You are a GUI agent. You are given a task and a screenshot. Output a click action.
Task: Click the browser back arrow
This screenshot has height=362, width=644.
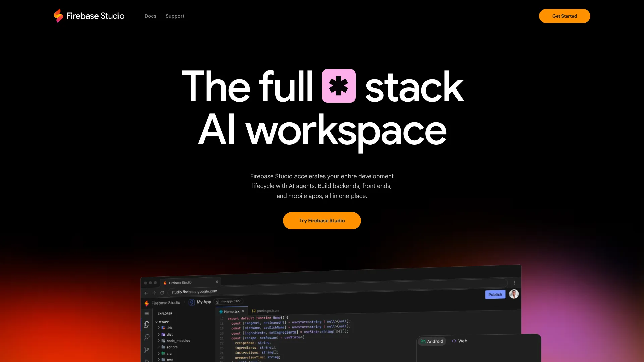click(146, 293)
